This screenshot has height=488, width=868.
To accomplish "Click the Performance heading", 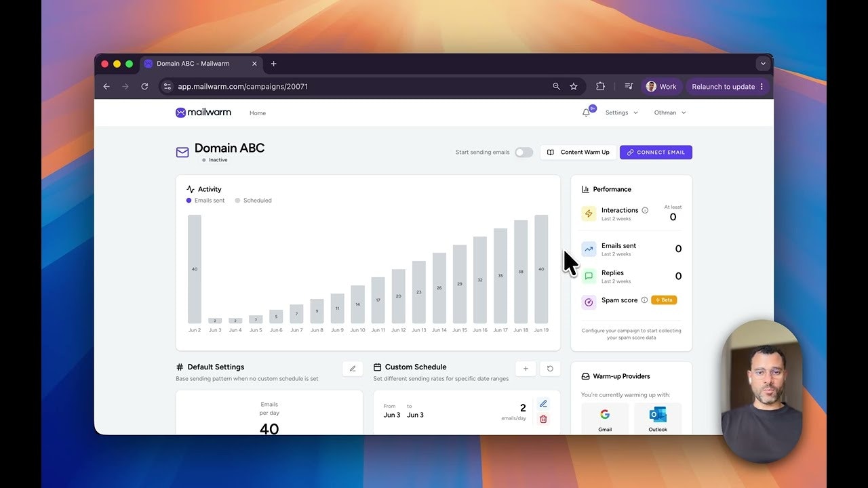I will [612, 189].
